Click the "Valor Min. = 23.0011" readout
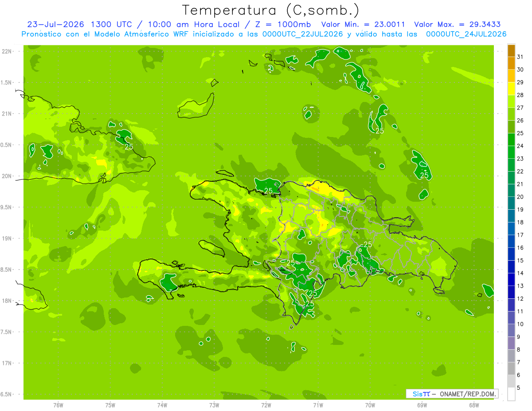This screenshot has width=532, height=411. point(363,24)
